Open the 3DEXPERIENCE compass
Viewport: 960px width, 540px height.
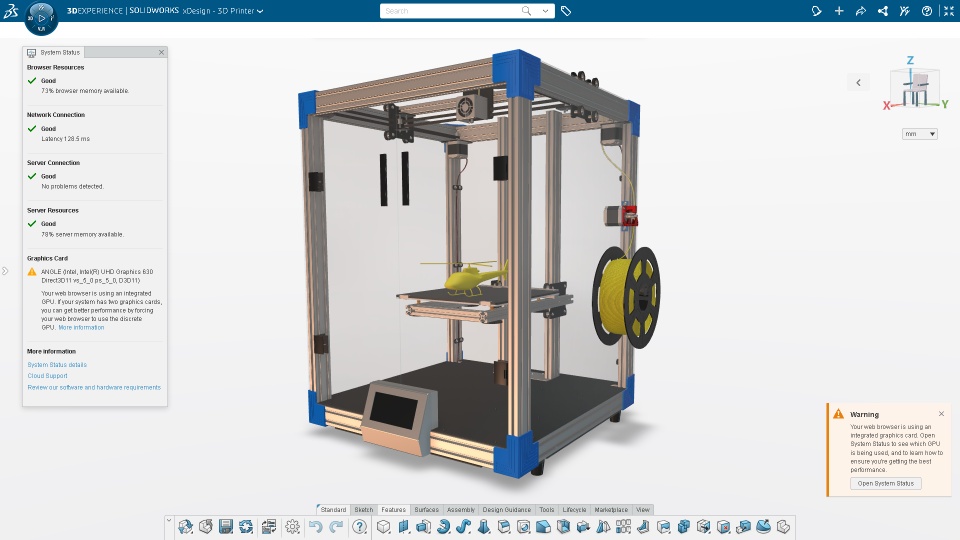41,18
